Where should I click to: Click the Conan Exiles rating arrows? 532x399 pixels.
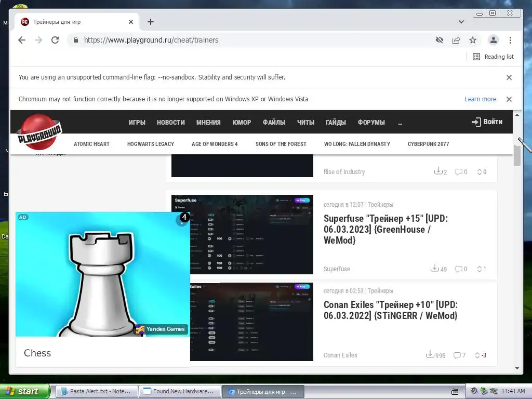(477, 355)
